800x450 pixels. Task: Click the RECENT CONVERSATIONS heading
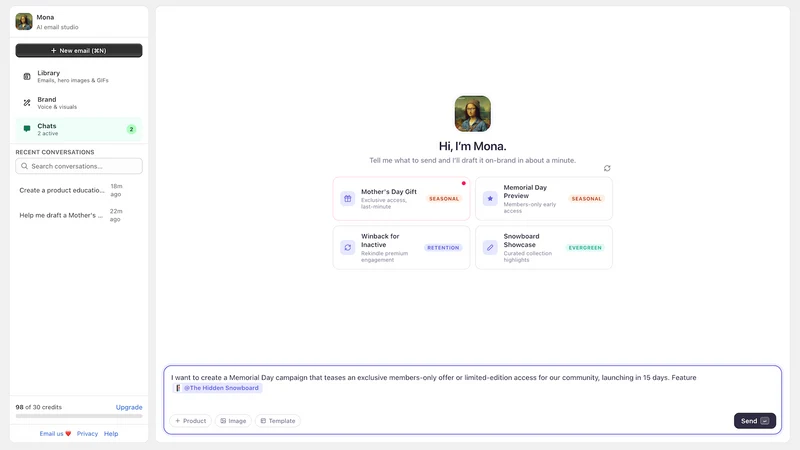click(55, 152)
